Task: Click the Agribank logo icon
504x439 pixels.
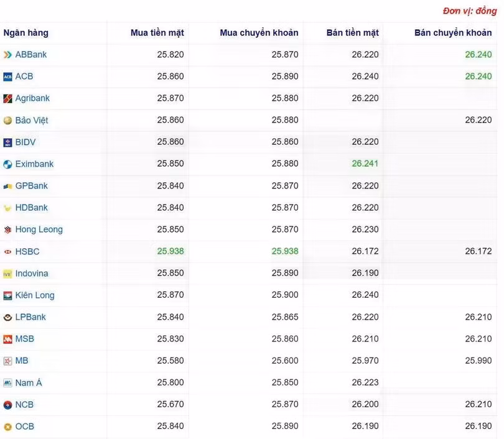Action: [x=7, y=98]
